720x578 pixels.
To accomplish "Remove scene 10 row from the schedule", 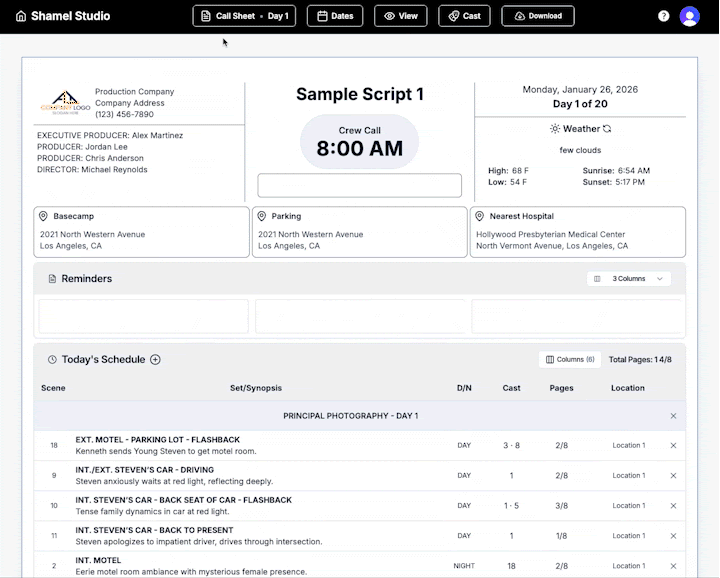I will [673, 506].
